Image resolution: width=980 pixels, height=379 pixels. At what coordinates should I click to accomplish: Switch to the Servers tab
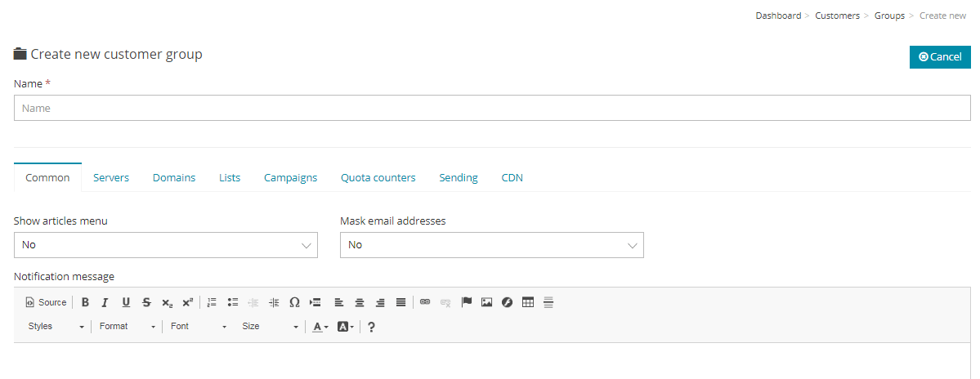[x=111, y=177]
